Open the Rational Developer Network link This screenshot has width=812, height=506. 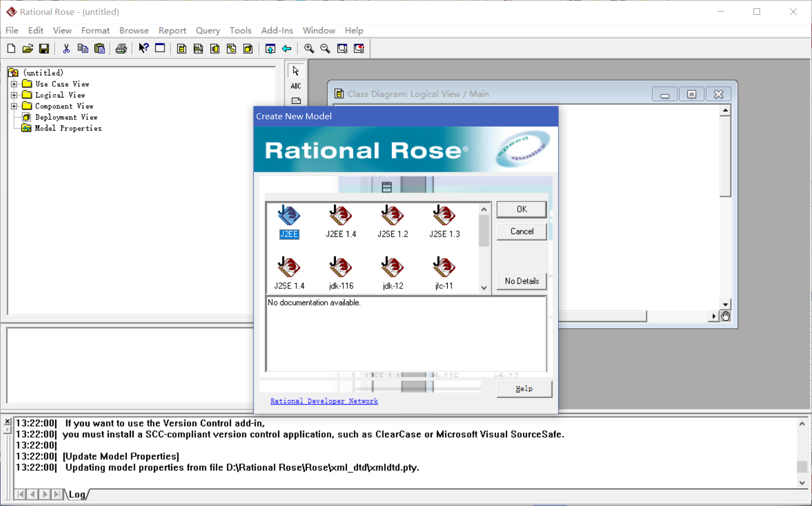[x=324, y=401]
